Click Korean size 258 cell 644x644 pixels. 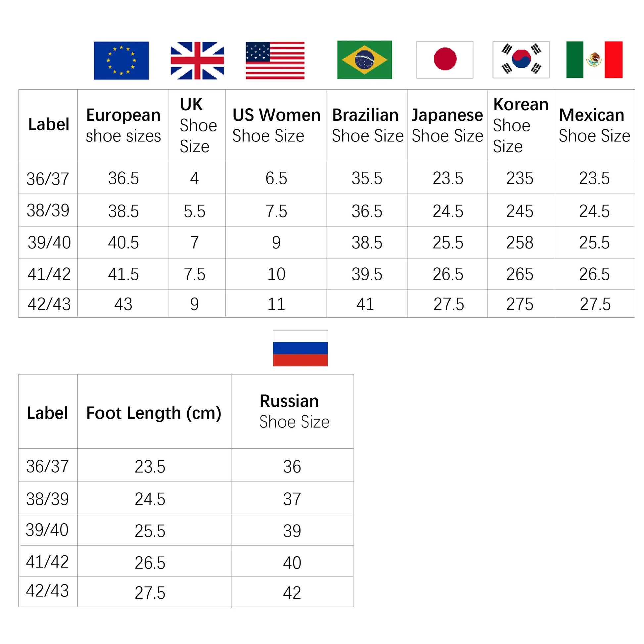click(521, 243)
